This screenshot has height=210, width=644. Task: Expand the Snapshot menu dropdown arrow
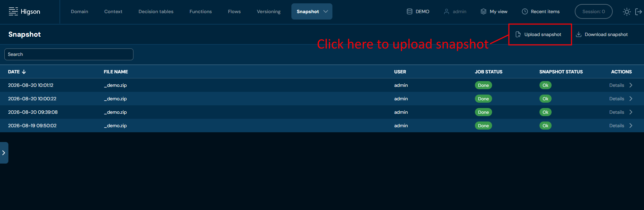pos(326,11)
